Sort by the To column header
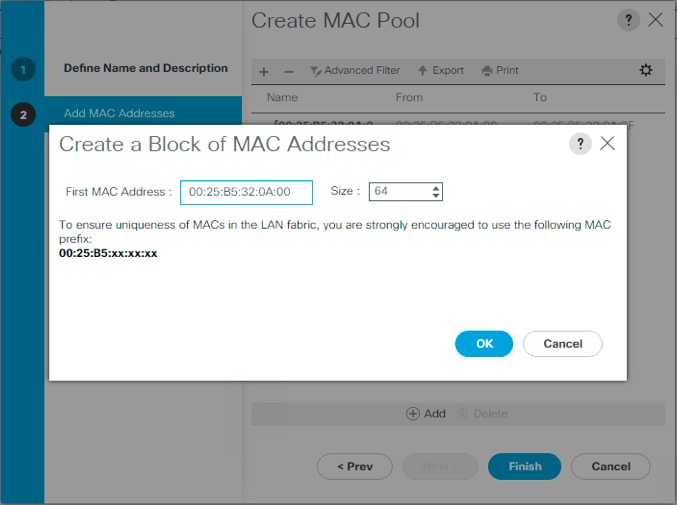The height and width of the screenshot is (505, 677). [x=540, y=97]
